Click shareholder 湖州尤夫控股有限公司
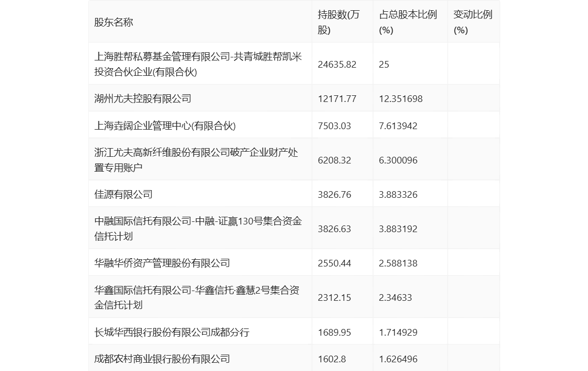This screenshot has width=588, height=371. tap(143, 98)
